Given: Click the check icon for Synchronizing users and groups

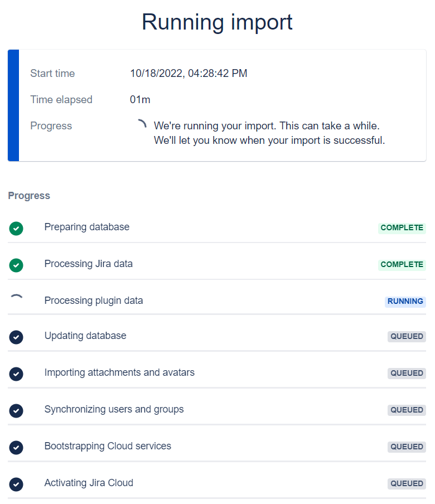Looking at the screenshot, I should tap(16, 410).
